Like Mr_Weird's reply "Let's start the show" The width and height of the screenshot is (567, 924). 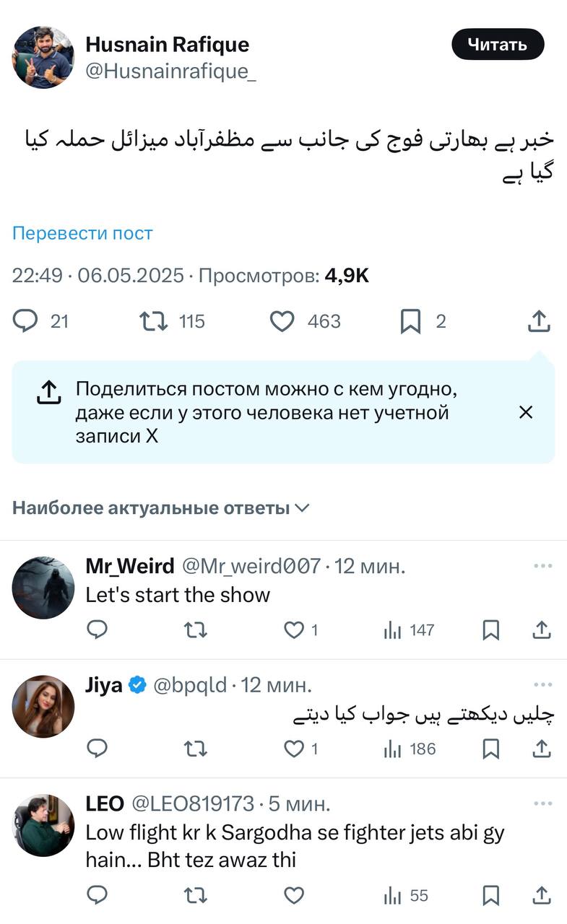294,630
